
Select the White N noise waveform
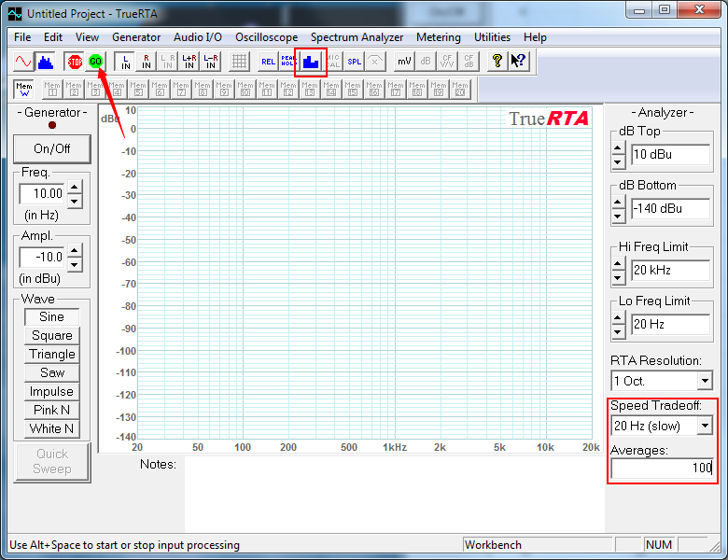[52, 428]
